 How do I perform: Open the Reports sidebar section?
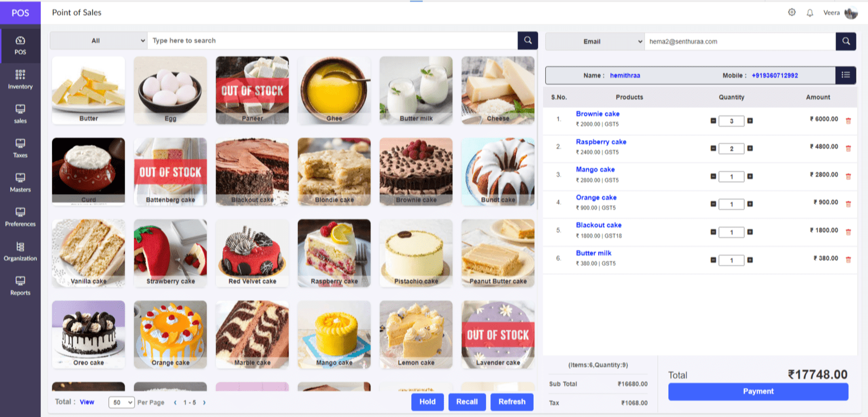tap(20, 286)
